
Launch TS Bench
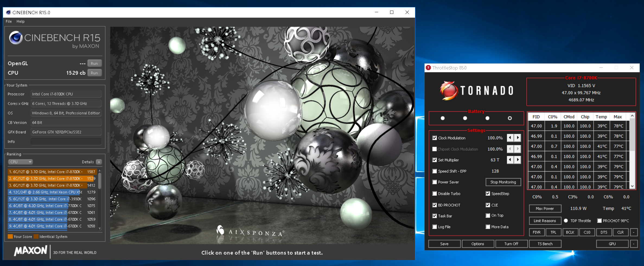[545, 244]
